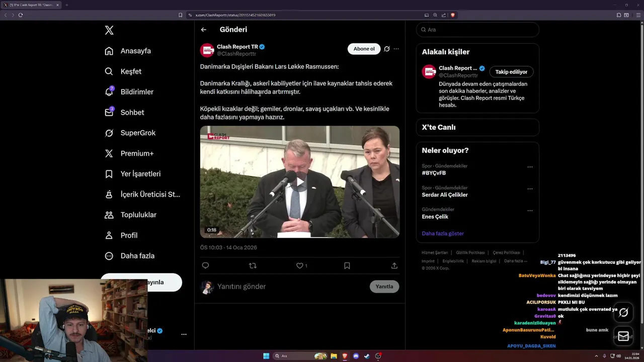Open Bildirimler notifications
Viewport: 644px width, 362px height.
[x=129, y=92]
